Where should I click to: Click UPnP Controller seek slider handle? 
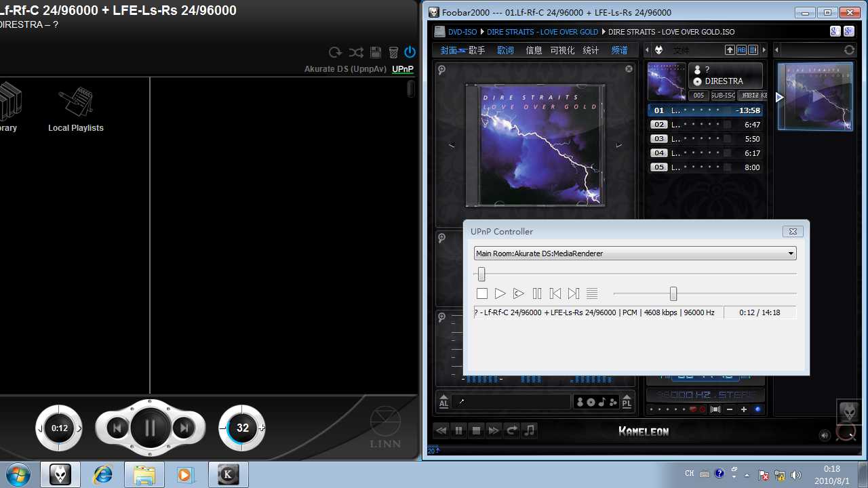481,274
